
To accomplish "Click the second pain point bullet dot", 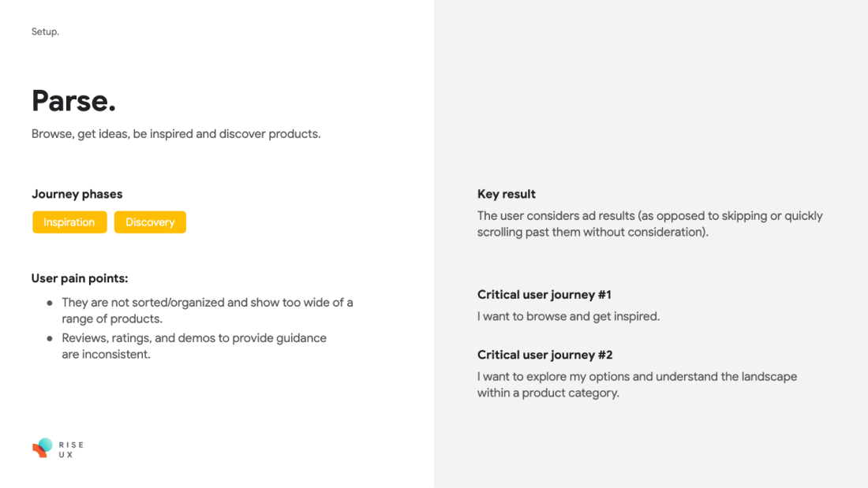I will pyautogui.click(x=50, y=339).
